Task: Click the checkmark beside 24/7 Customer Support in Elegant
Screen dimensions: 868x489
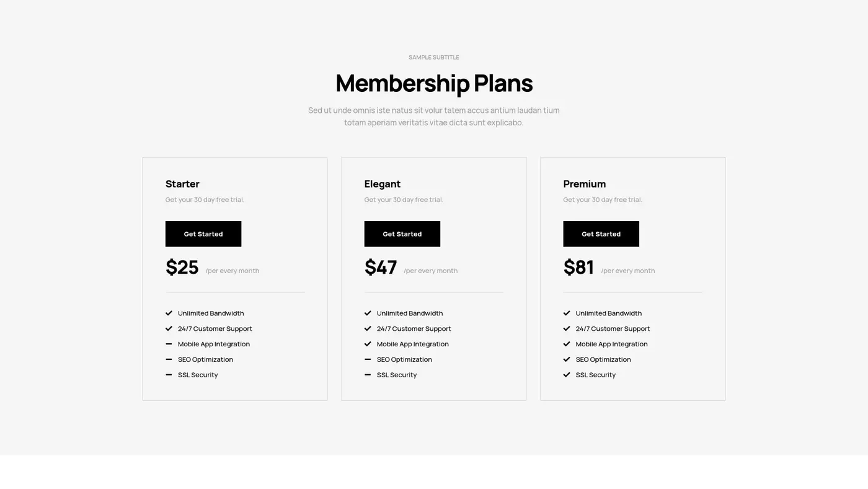Action: point(367,328)
